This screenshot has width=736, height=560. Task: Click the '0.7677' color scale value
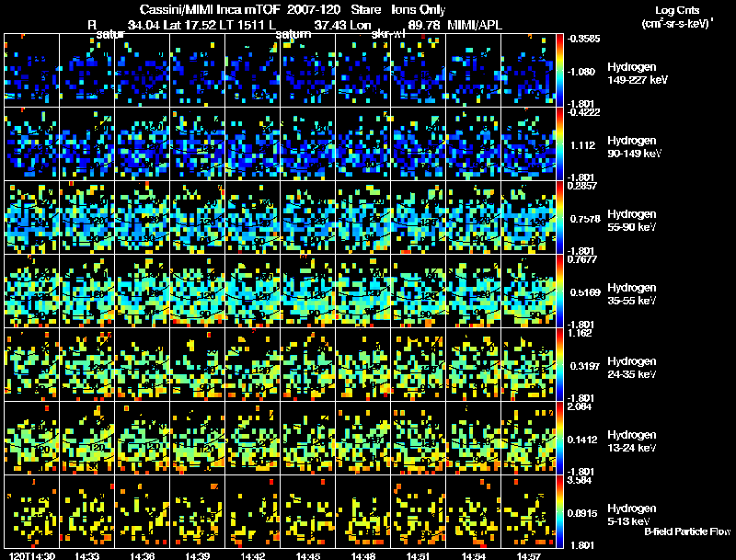582,259
